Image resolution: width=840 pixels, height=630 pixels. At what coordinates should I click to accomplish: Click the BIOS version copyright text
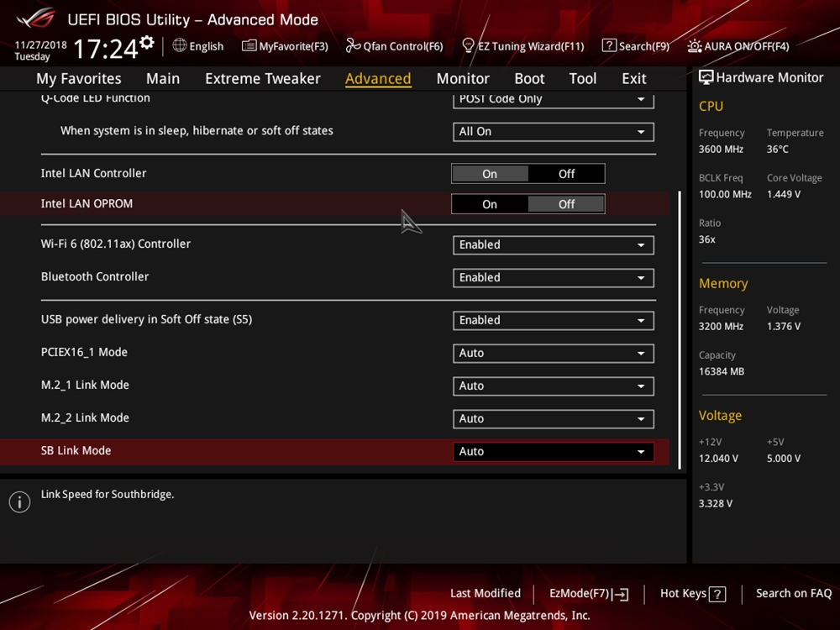pyautogui.click(x=419, y=616)
